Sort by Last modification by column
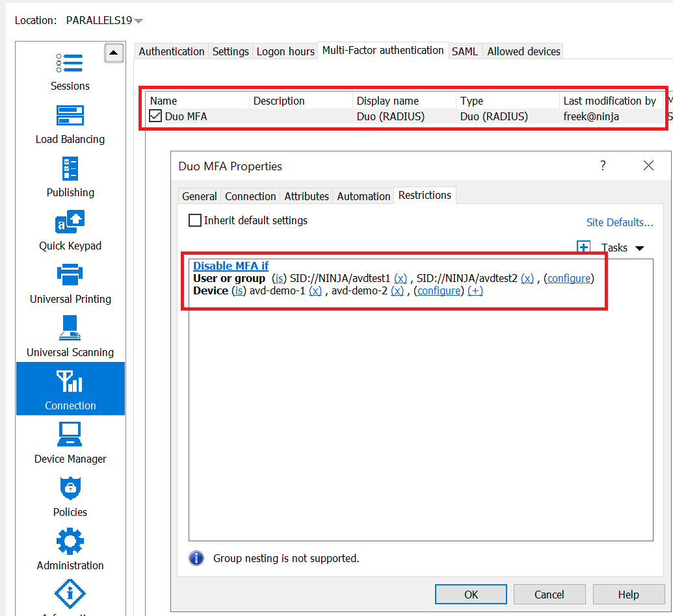 pyautogui.click(x=611, y=101)
